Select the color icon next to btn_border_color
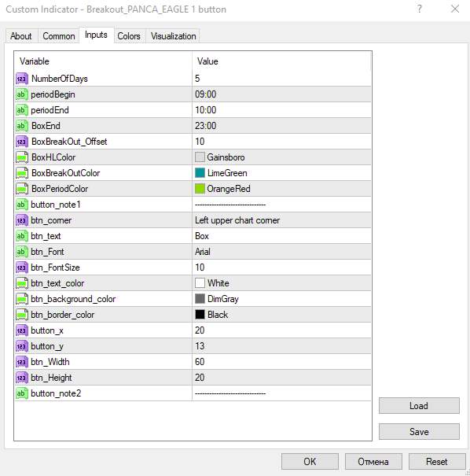The image size is (470, 476). [22, 315]
